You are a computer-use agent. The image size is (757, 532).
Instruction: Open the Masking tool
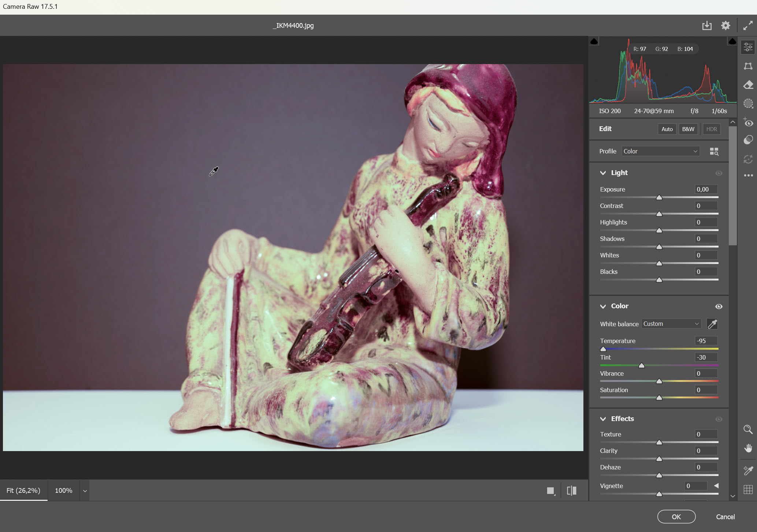[x=748, y=104]
